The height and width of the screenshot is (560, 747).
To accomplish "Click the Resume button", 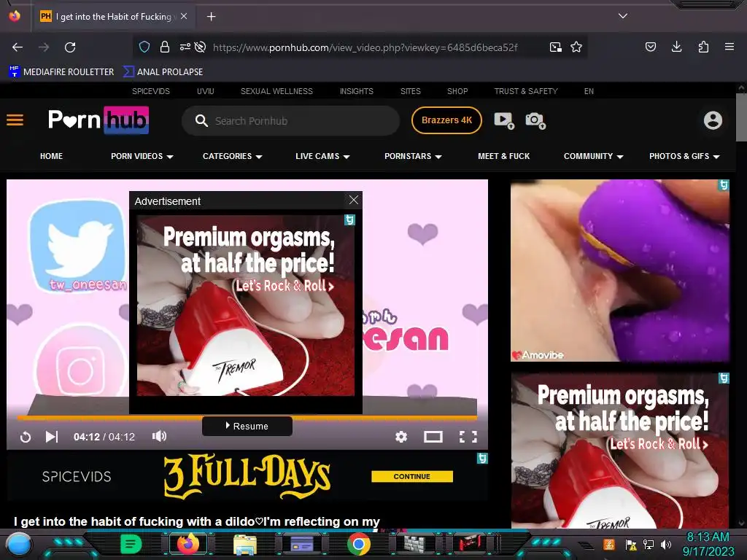I will 247,426.
